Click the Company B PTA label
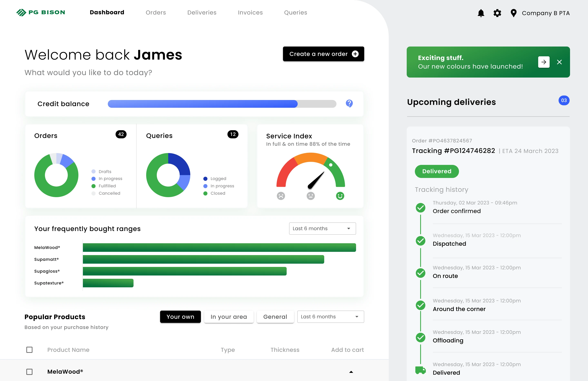Viewport: 588px width, 381px height. 546,13
